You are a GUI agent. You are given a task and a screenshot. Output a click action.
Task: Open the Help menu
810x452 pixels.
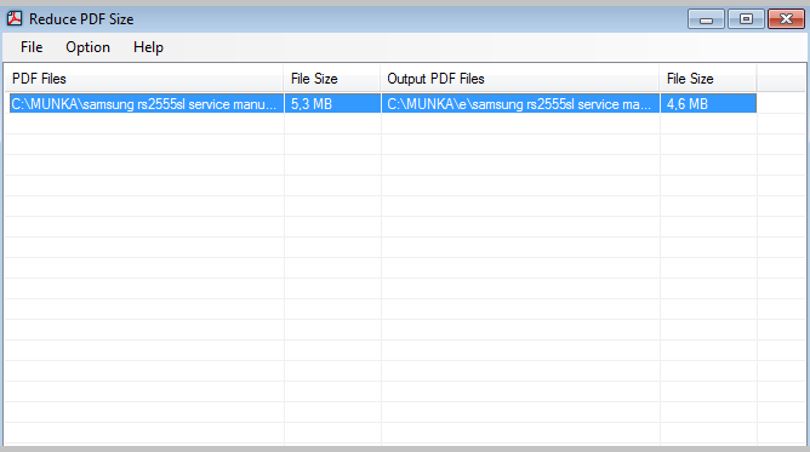click(x=148, y=47)
